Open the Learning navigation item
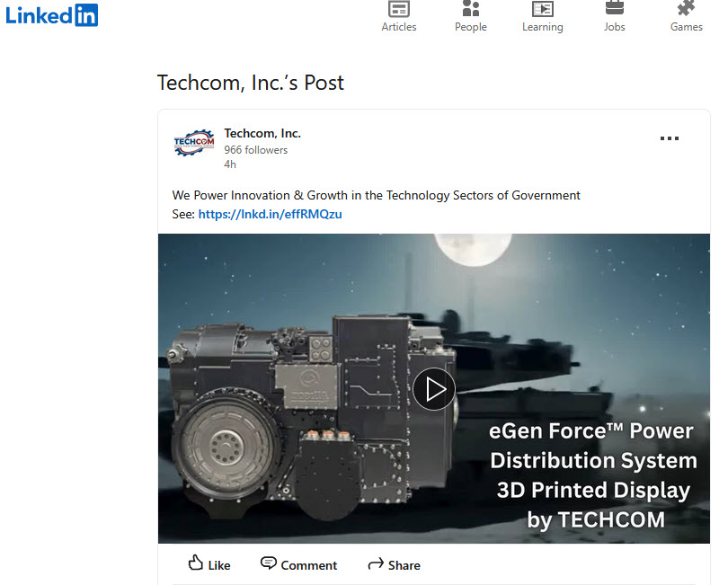728x585 pixels. 542,17
